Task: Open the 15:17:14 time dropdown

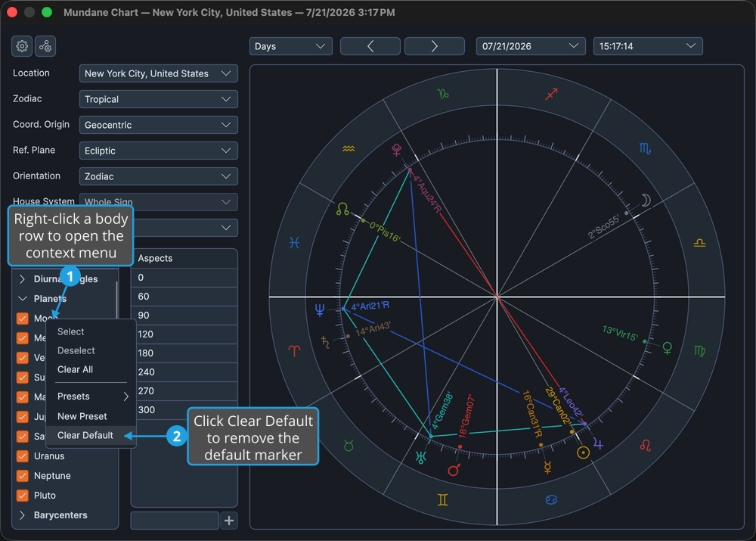Action: [x=648, y=46]
